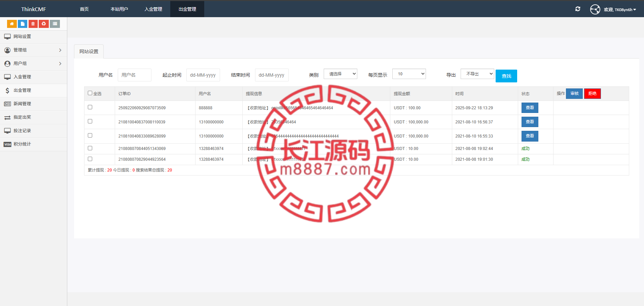Click the red trash shortcut icon

coord(33,24)
